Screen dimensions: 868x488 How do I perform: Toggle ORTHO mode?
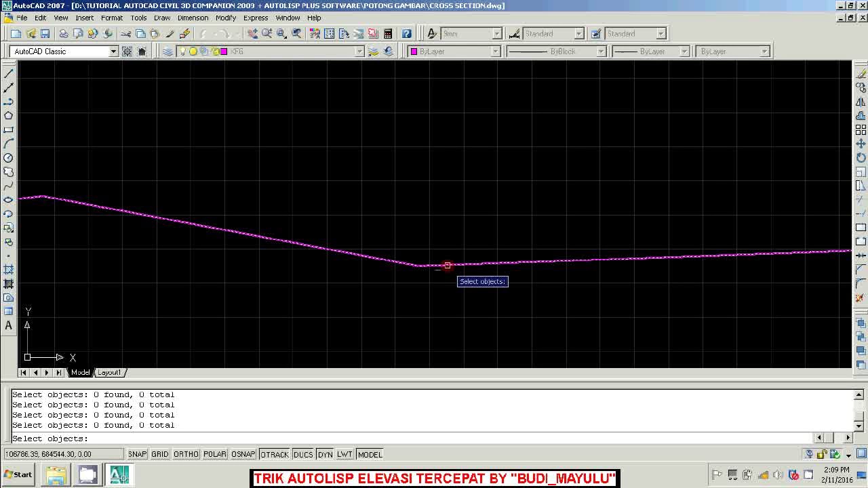tap(186, 454)
